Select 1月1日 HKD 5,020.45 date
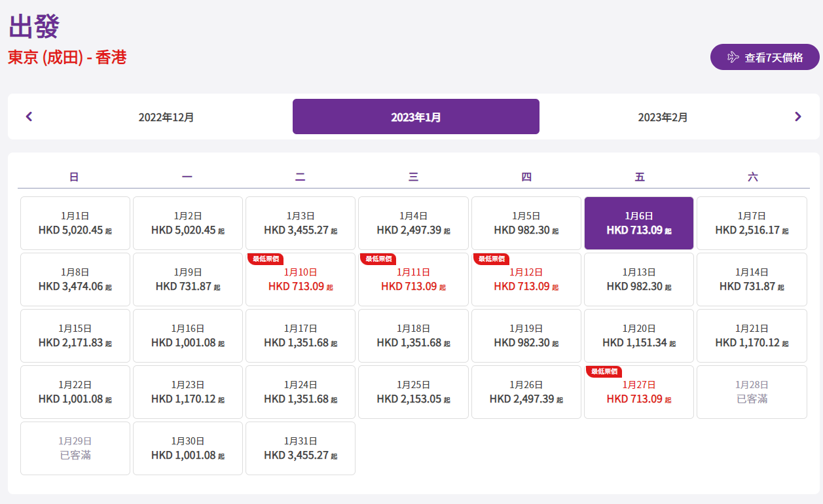This screenshot has height=504, width=823. pyautogui.click(x=75, y=223)
